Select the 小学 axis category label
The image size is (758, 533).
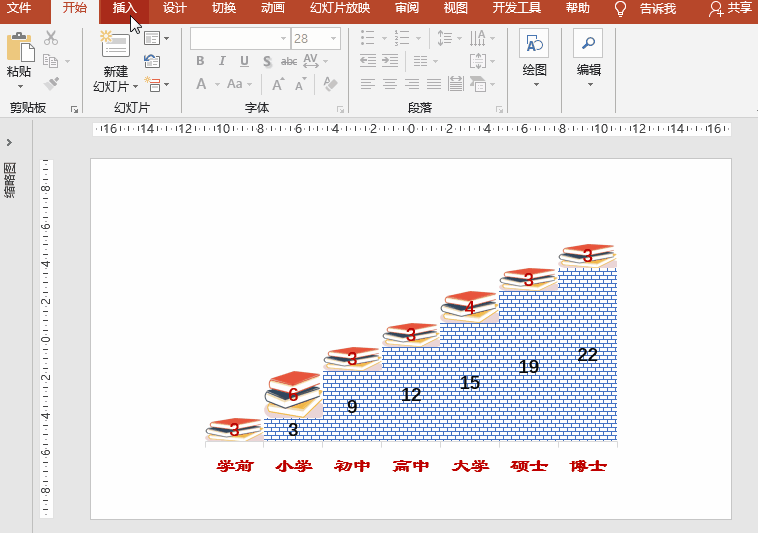[293, 466]
